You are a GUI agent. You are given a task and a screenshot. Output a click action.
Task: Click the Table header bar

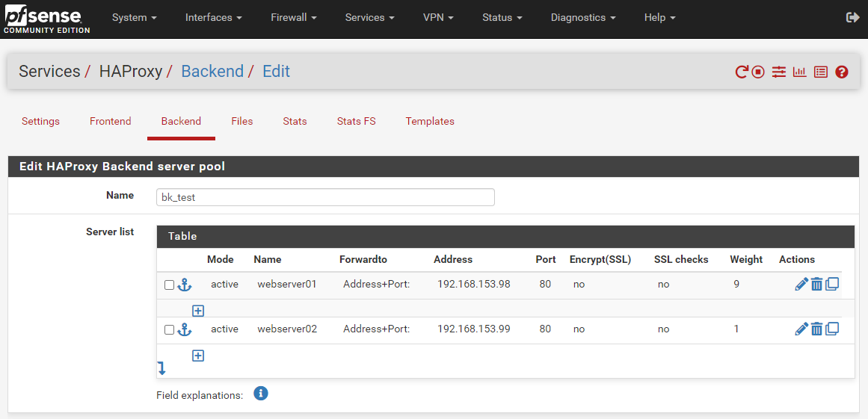506,237
